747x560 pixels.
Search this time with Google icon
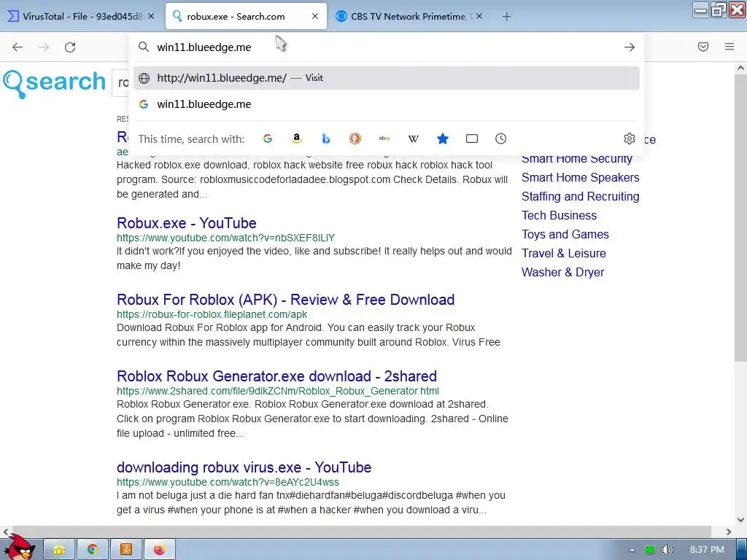[268, 139]
